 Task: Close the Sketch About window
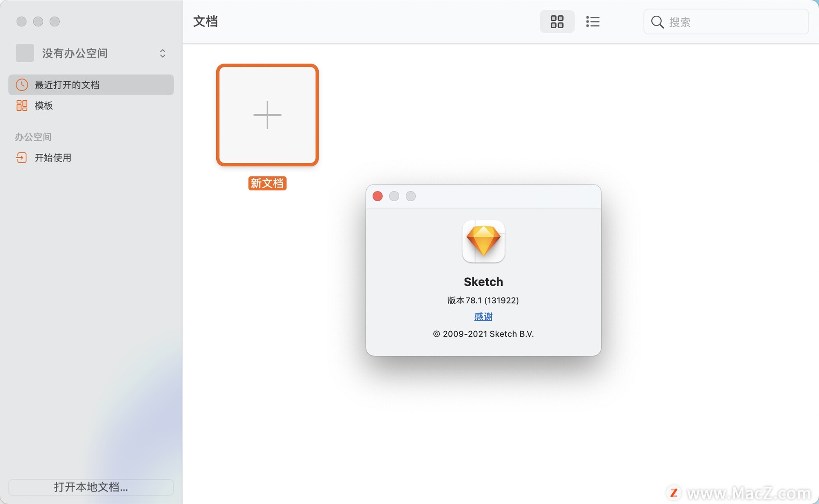click(378, 196)
